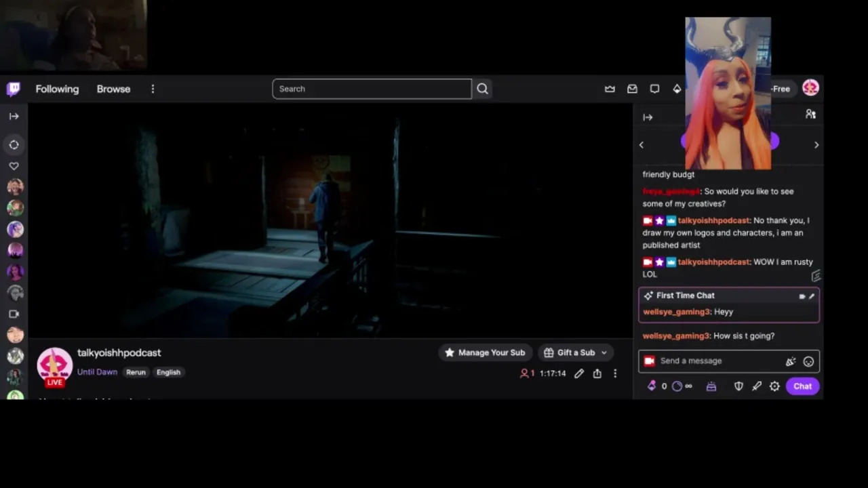This screenshot has width=868, height=488.
Task: Select the Rerun tag
Action: [x=136, y=372]
